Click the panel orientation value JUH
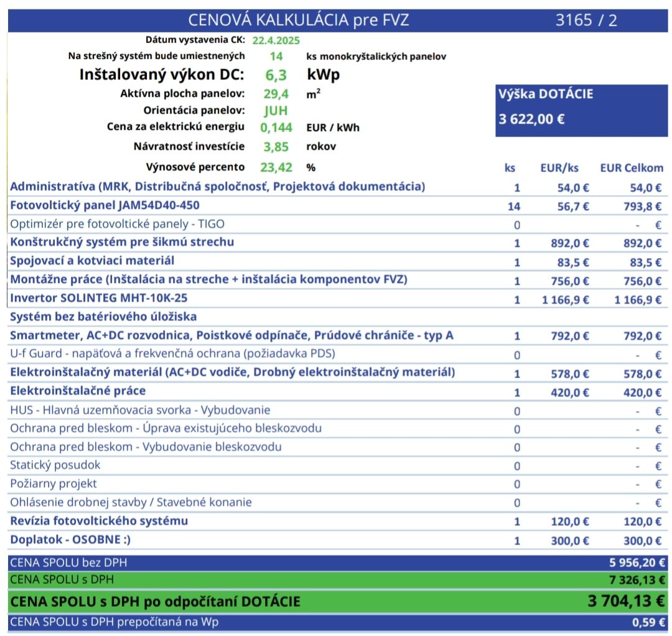This screenshot has height=636, width=672. 276,111
